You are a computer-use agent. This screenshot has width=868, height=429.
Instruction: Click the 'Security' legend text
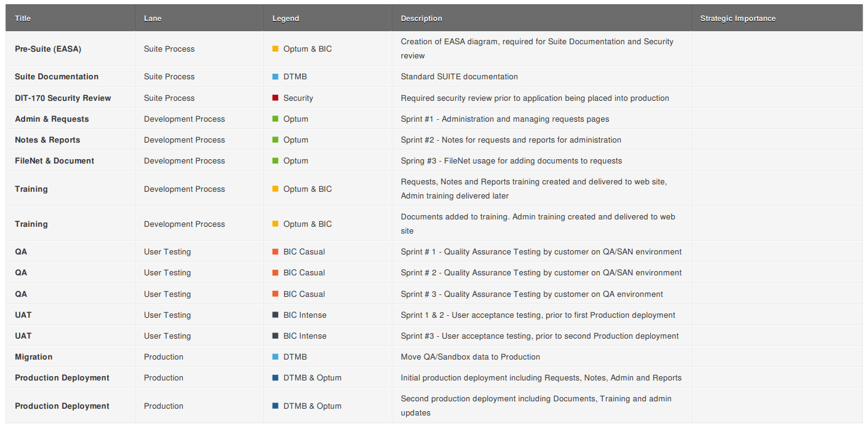pos(298,98)
